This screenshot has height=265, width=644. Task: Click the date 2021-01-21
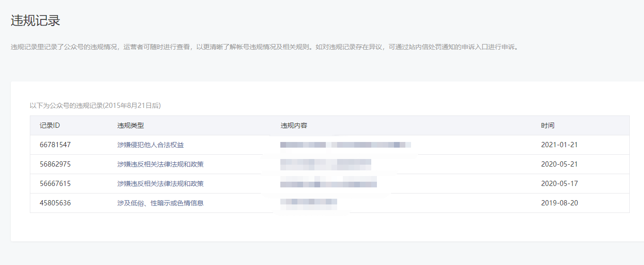coord(559,145)
